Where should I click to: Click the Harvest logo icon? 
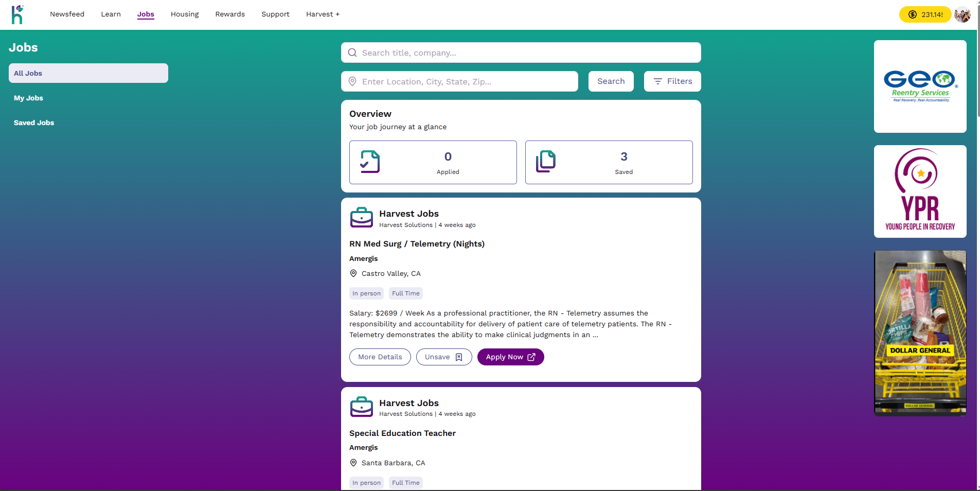pos(17,15)
